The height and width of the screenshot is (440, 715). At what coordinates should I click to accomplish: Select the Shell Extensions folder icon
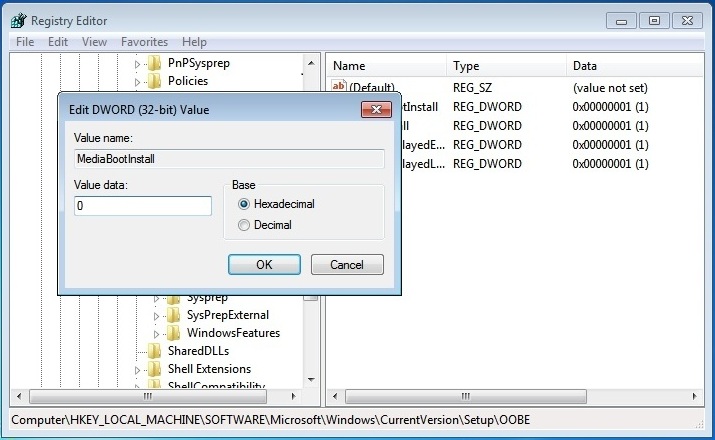tap(155, 369)
